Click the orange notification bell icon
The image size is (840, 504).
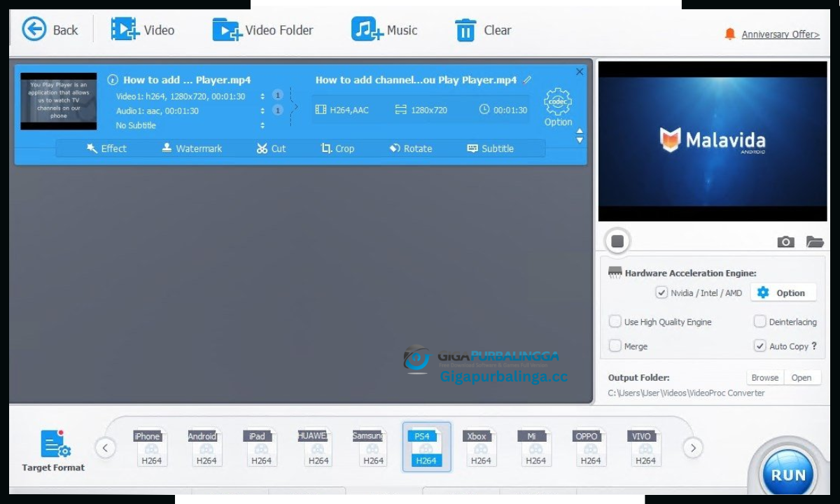pyautogui.click(x=730, y=34)
